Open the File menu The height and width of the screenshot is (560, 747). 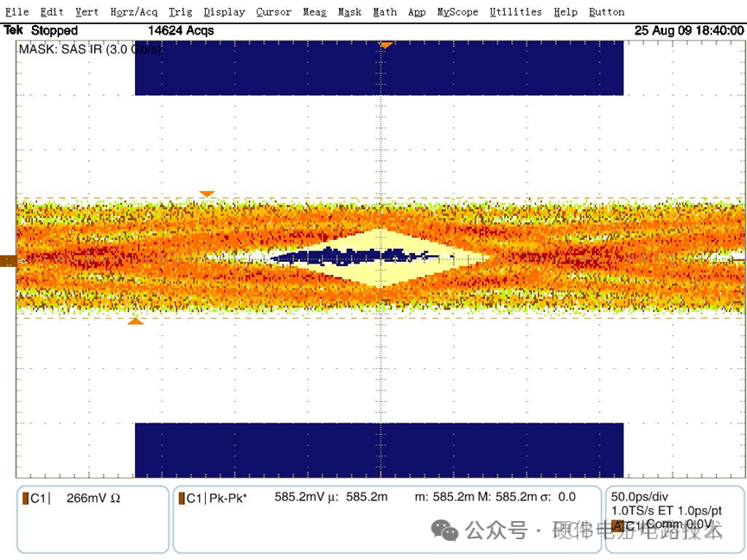click(17, 12)
